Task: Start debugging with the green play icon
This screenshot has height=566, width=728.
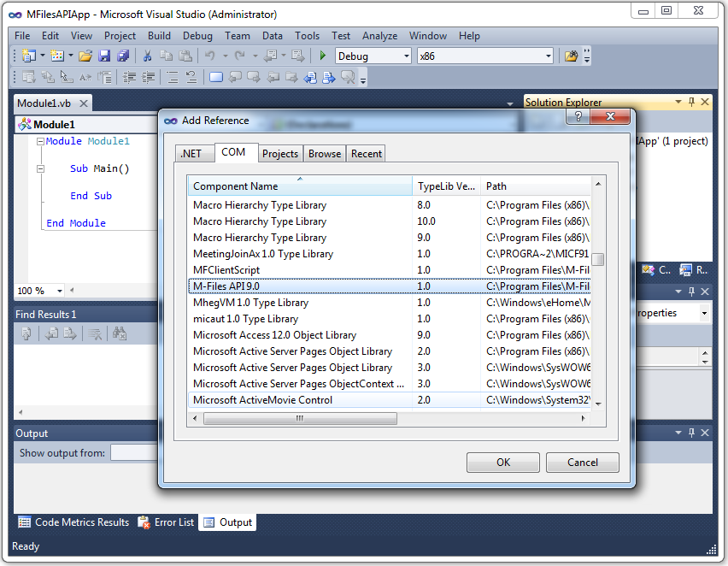Action: click(323, 56)
